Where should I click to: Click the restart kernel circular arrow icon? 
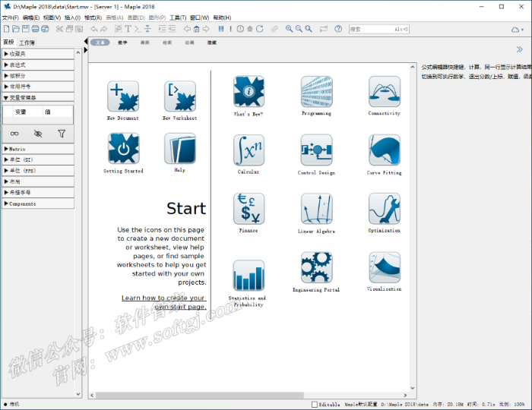260,29
